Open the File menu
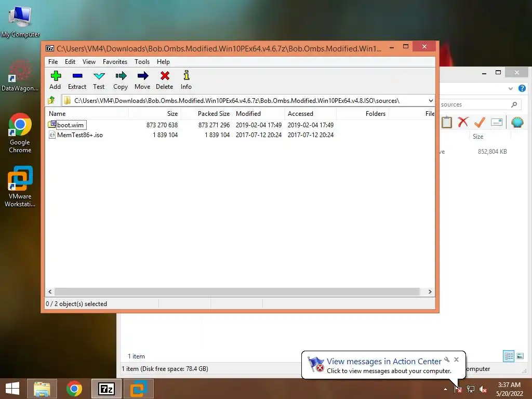Viewport: 532px width, 399px height. [x=53, y=62]
